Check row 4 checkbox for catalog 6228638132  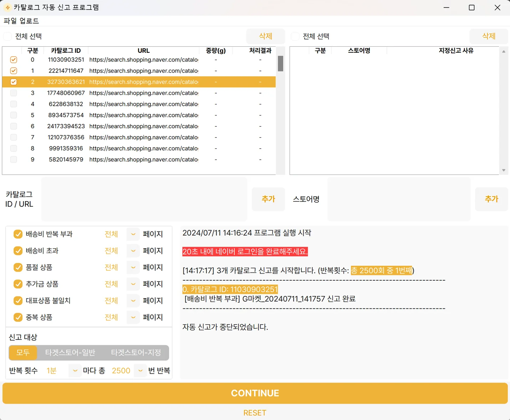[14, 104]
